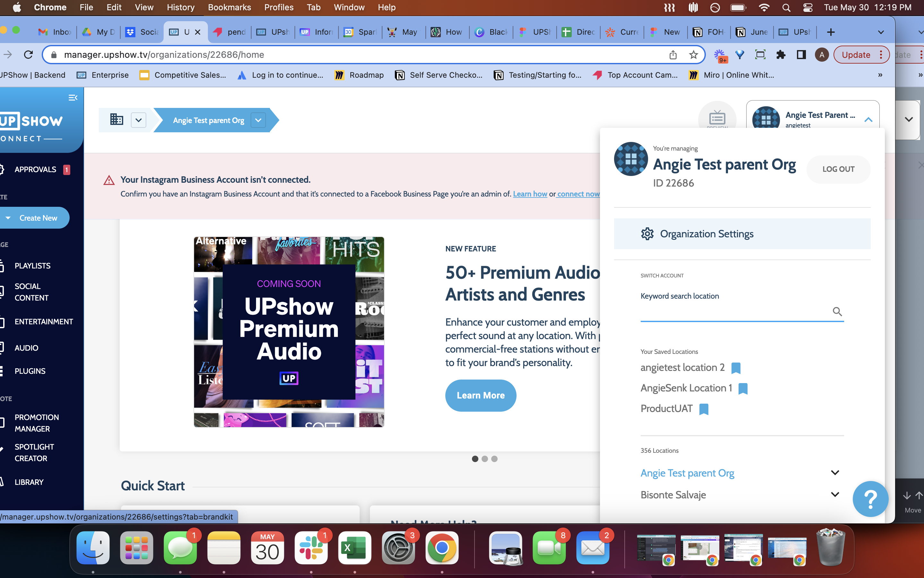Image resolution: width=924 pixels, height=578 pixels.
Task: Select the third carousel dot
Action: 494,459
